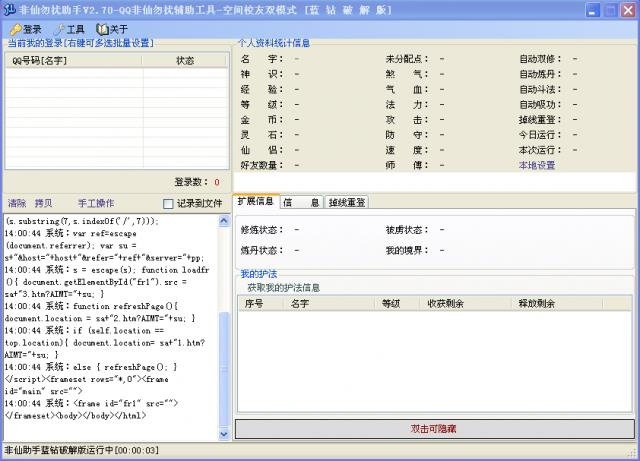Open the 掉线重登 tab
This screenshot has width=640, height=461.
tap(347, 202)
